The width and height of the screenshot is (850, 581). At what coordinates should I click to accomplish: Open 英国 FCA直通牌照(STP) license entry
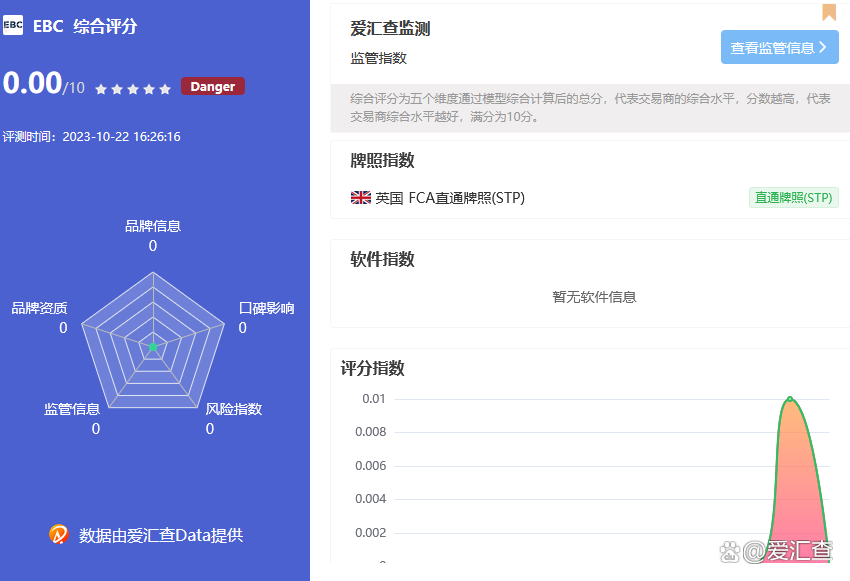tap(449, 198)
